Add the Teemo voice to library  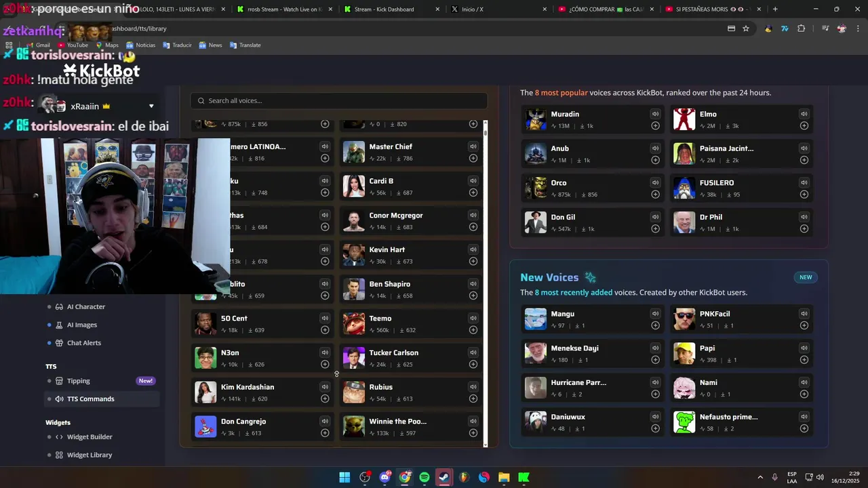(473, 330)
